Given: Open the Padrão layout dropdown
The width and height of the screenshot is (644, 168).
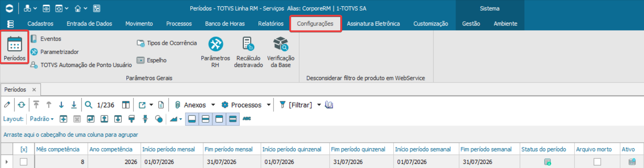Looking at the screenshot, I should click(42, 119).
